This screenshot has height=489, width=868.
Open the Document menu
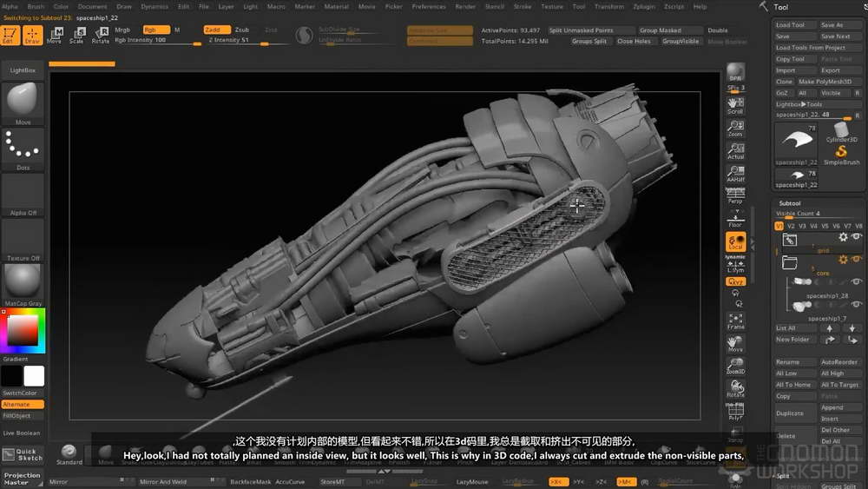(93, 7)
